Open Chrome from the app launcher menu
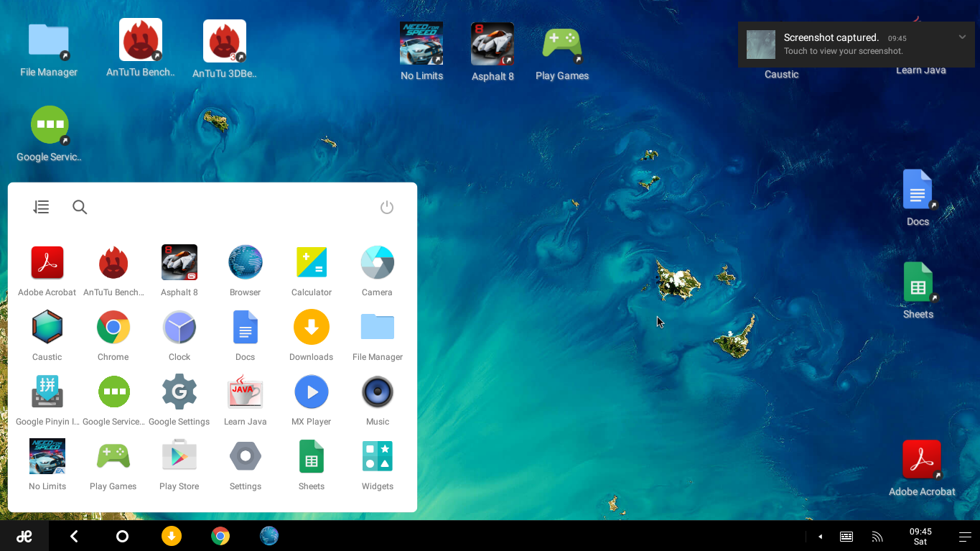980x551 pixels. 113,328
